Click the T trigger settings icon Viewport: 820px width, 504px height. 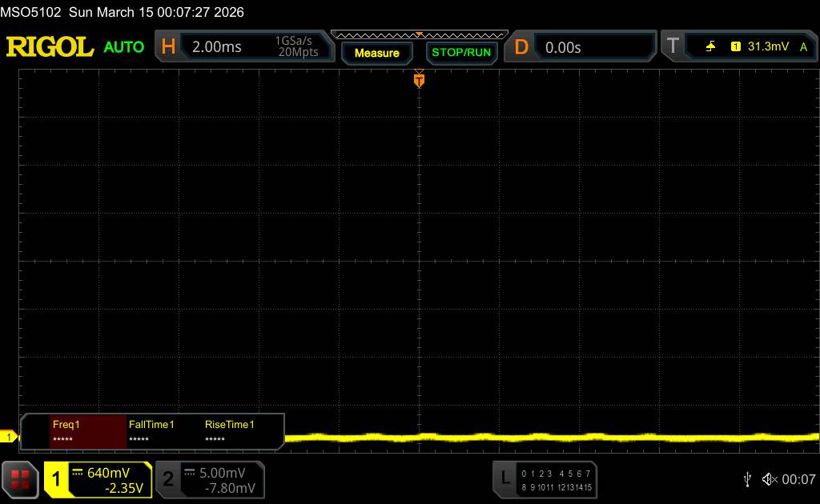pyautogui.click(x=673, y=47)
